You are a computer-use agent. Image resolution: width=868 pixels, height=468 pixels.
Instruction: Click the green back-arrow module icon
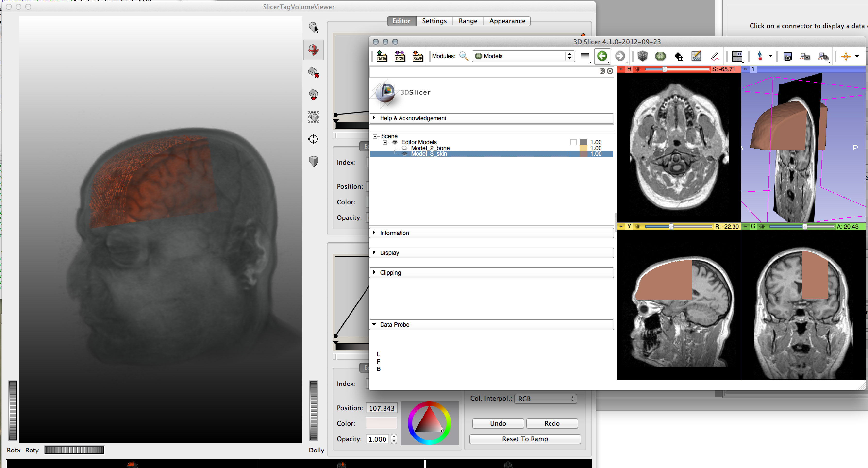602,56
